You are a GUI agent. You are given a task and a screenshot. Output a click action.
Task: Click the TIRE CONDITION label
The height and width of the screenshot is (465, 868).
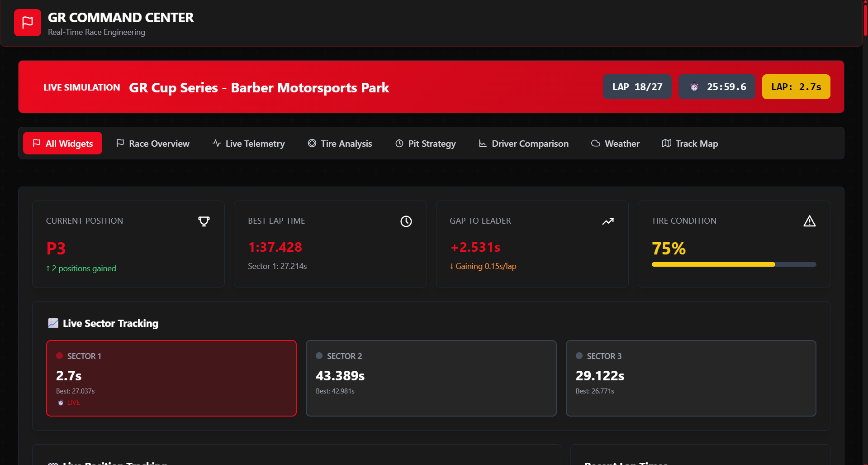click(684, 221)
